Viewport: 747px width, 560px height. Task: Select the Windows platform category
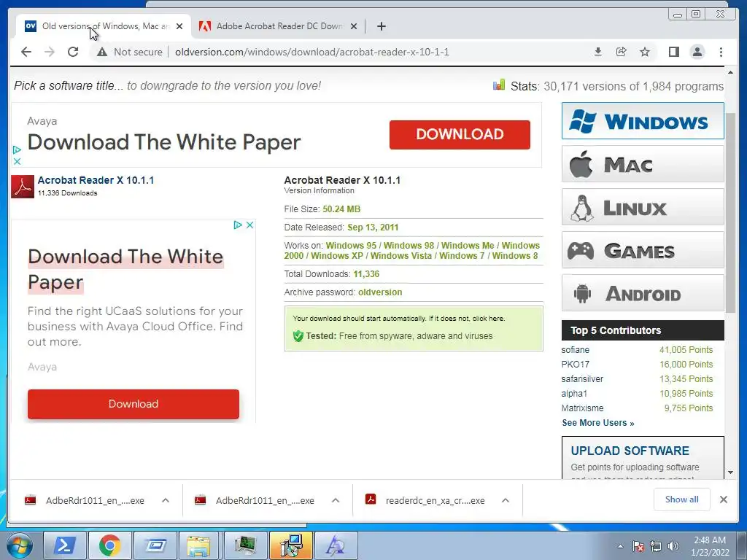[x=643, y=121]
